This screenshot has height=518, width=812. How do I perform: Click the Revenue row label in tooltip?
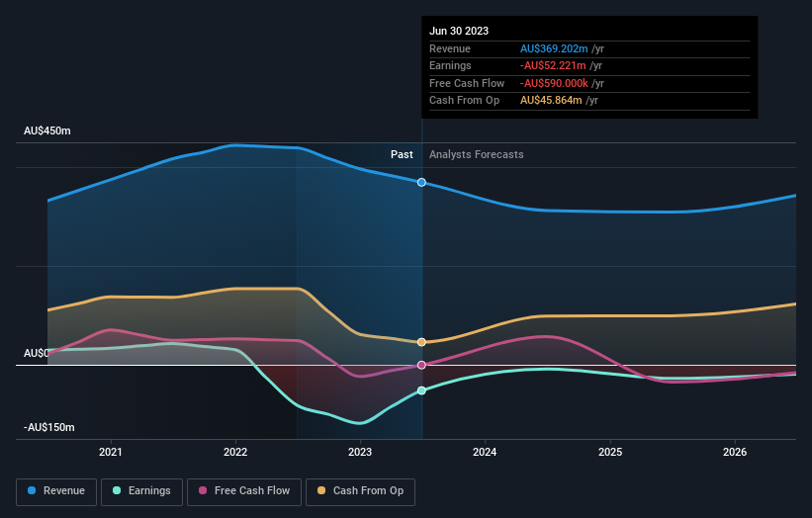click(450, 48)
